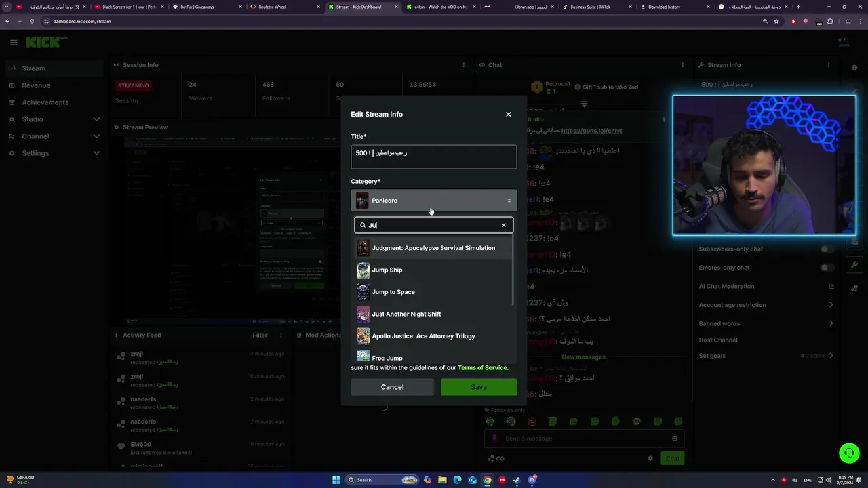Open Steam from the taskbar

pyautogui.click(x=517, y=480)
